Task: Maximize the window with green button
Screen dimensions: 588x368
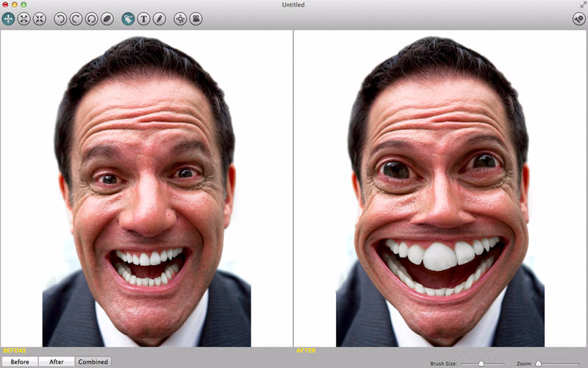Action: coord(24,4)
